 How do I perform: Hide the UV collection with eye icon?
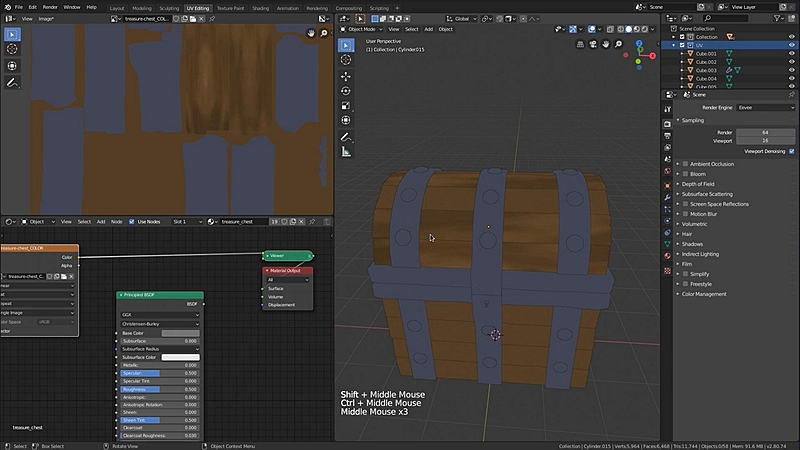(791, 45)
